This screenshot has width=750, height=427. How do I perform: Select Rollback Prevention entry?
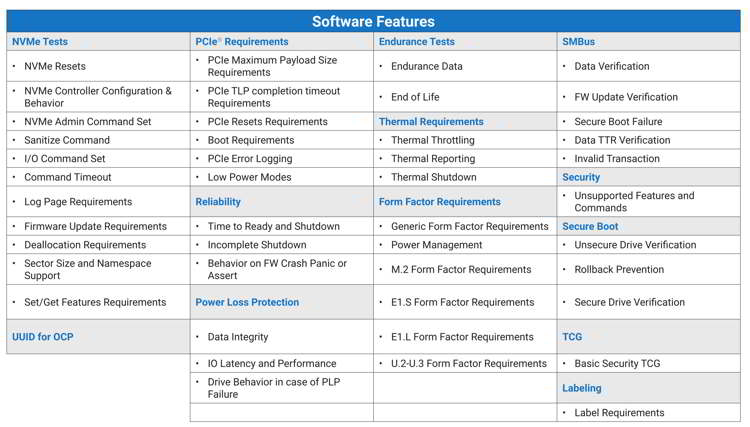click(619, 269)
